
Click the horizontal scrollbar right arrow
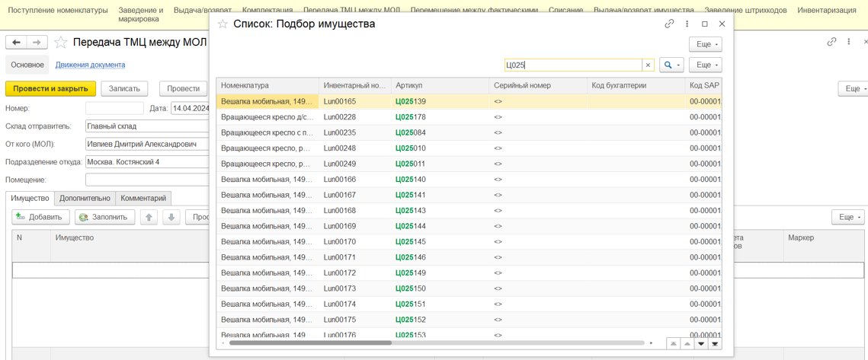pos(652,342)
